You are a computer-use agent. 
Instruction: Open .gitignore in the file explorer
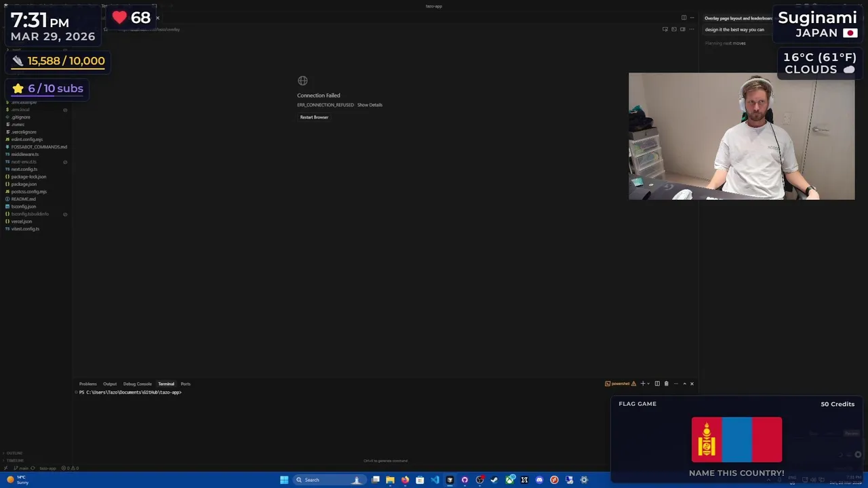[20, 117]
